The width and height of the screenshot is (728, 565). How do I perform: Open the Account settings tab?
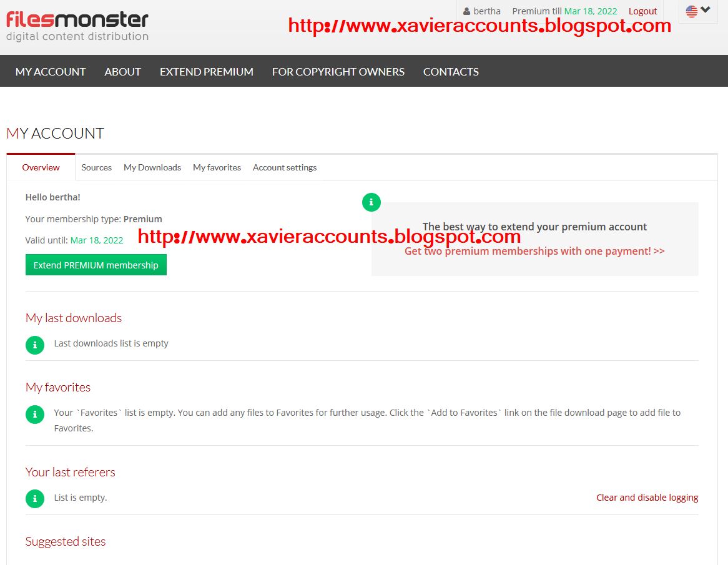(x=285, y=167)
